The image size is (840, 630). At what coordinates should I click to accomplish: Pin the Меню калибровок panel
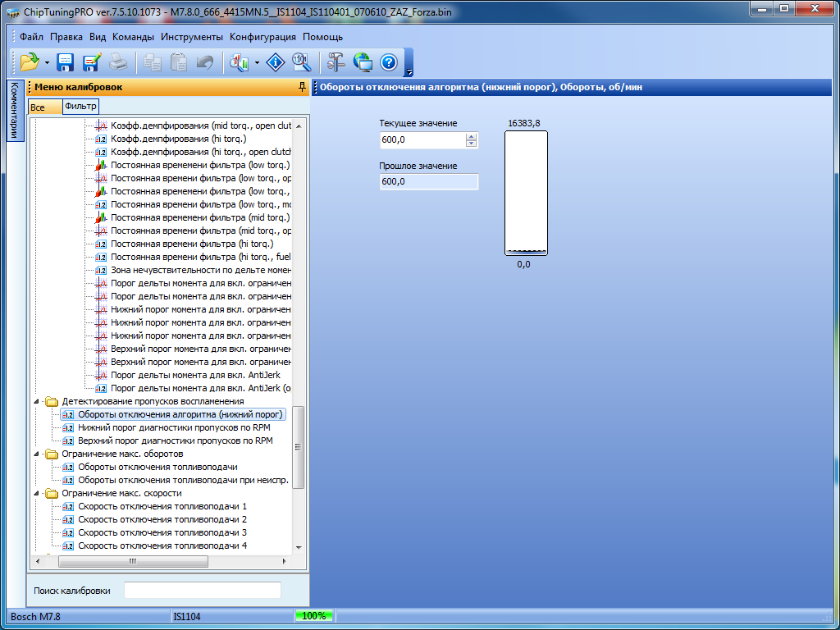tap(302, 87)
